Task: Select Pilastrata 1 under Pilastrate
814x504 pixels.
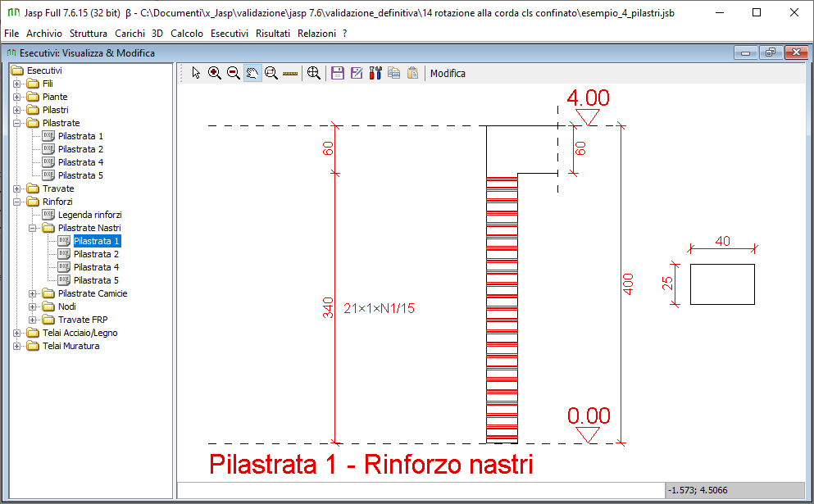Action: click(80, 136)
